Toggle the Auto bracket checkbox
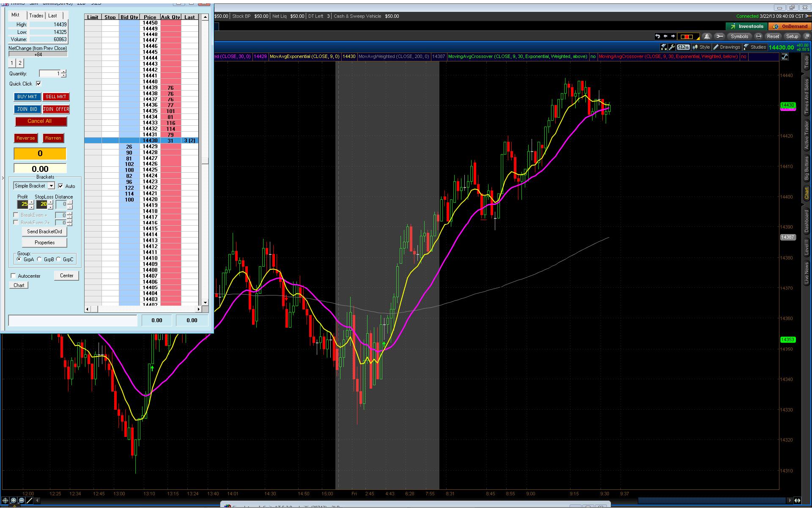 60,186
